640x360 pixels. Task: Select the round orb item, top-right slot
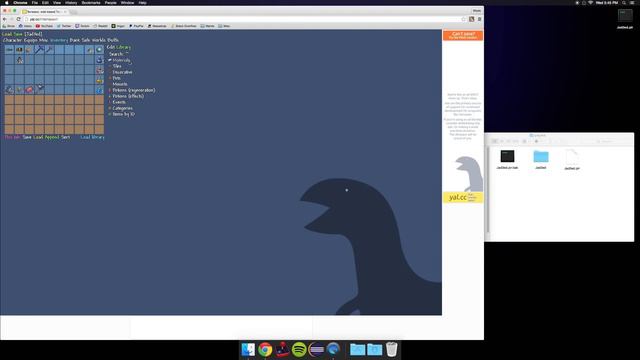tap(99, 50)
